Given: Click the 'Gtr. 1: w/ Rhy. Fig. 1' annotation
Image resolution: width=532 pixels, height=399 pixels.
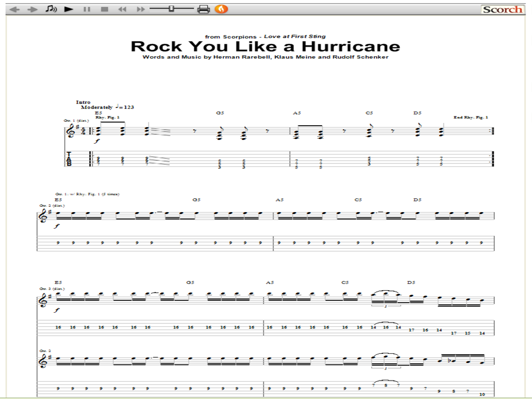Looking at the screenshot, I should pos(87,194).
